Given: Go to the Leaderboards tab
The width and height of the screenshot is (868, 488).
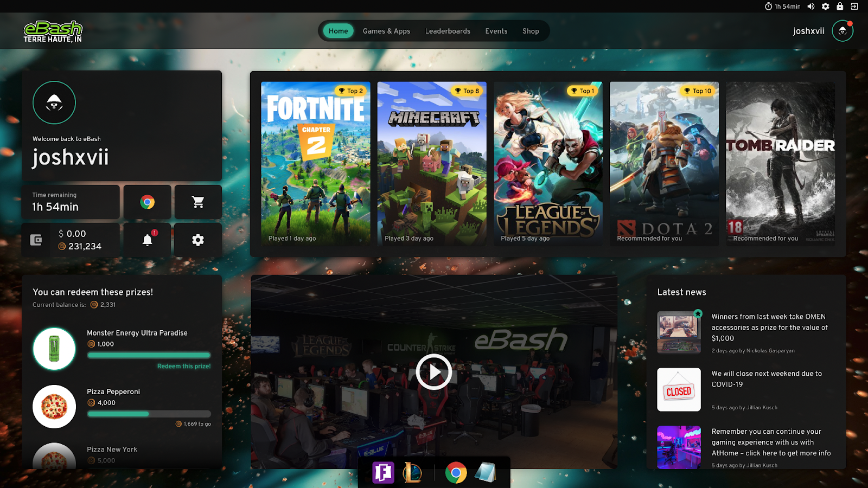Looking at the screenshot, I should [x=448, y=31].
